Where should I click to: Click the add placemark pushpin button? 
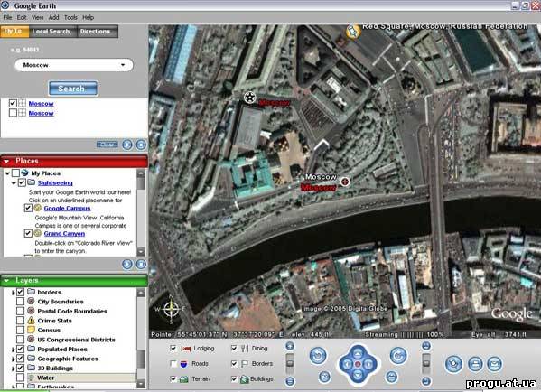click(x=453, y=364)
